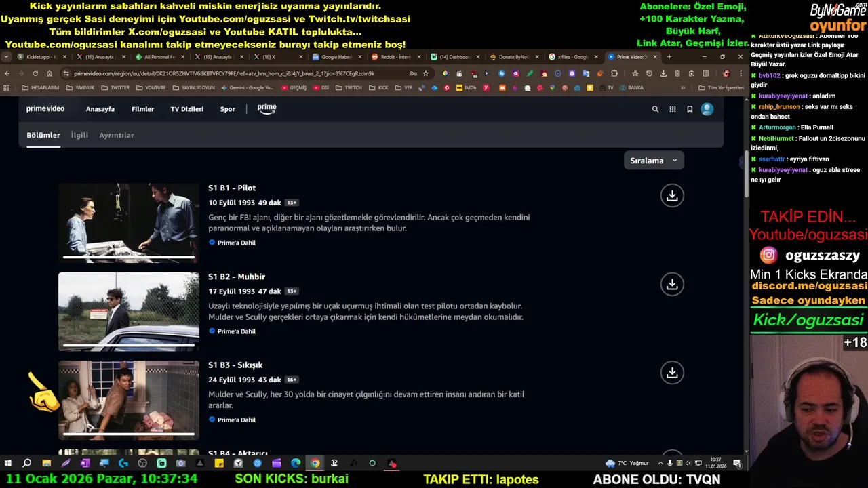Open the apps grid icon in Prime header
The width and height of the screenshot is (868, 488).
[x=673, y=109]
